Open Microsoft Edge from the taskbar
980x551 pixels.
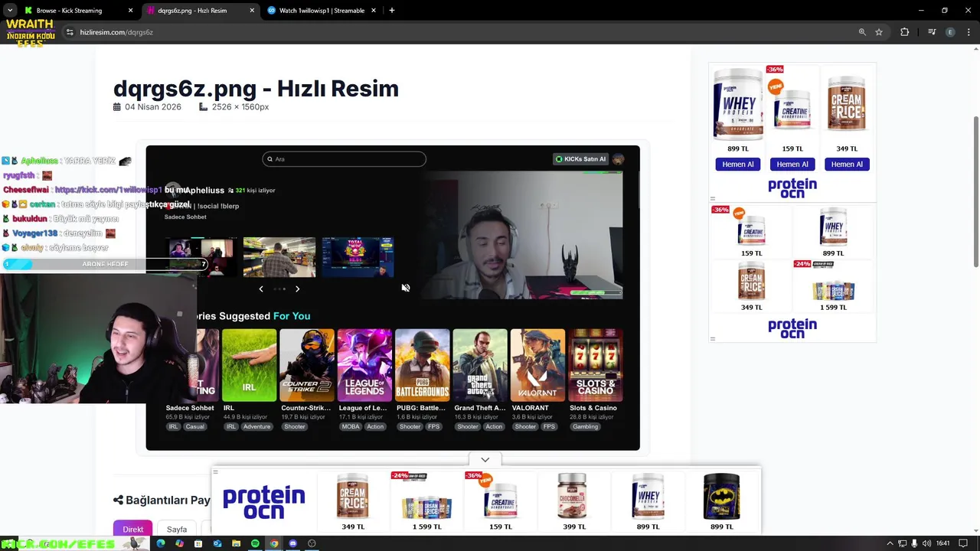pyautogui.click(x=160, y=543)
